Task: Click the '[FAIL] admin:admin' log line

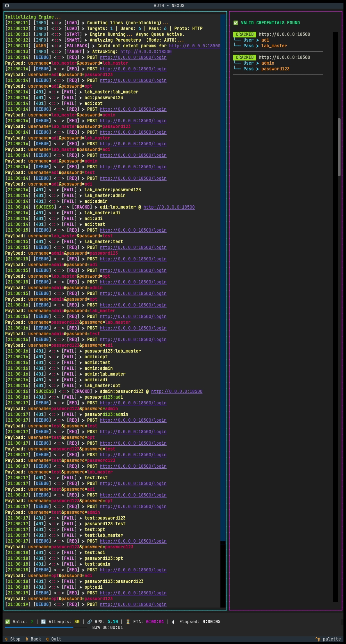Action: click(x=59, y=368)
